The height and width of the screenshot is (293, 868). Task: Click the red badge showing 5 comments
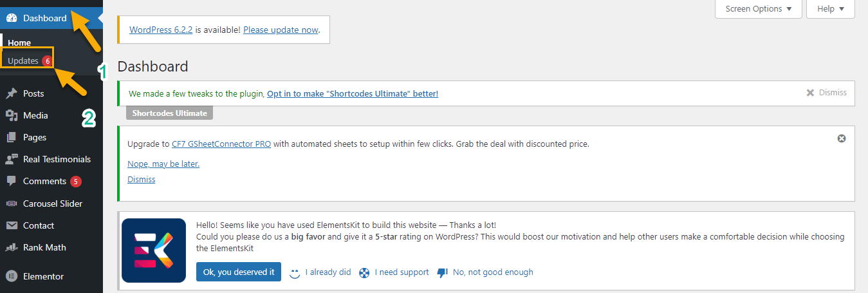[76, 182]
